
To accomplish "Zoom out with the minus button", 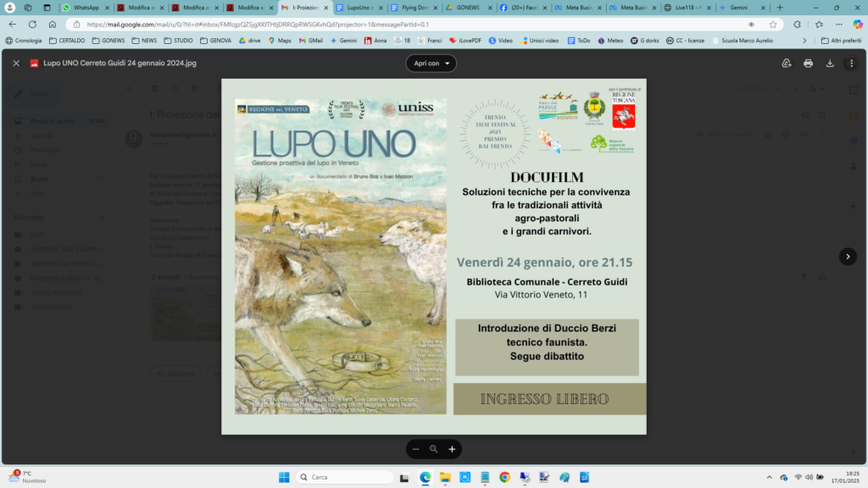I will tap(415, 449).
